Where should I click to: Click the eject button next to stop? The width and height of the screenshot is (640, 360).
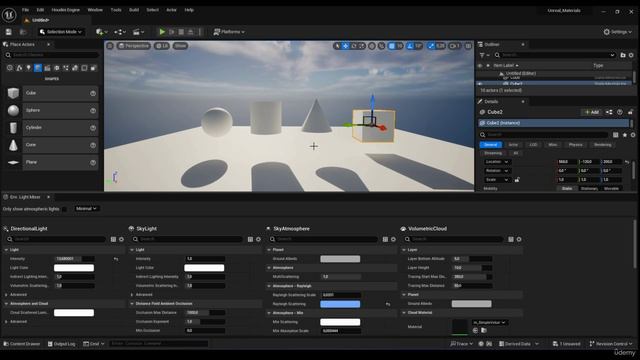coord(191,32)
